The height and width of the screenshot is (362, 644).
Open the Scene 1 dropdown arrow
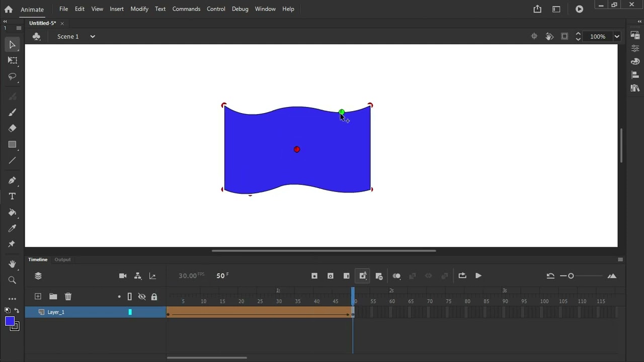[x=93, y=36]
